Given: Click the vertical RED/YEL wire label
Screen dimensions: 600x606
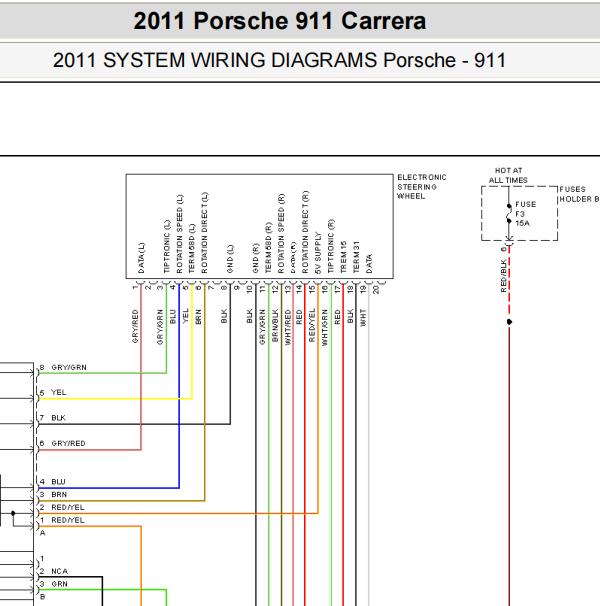Looking at the screenshot, I should coord(312,325).
